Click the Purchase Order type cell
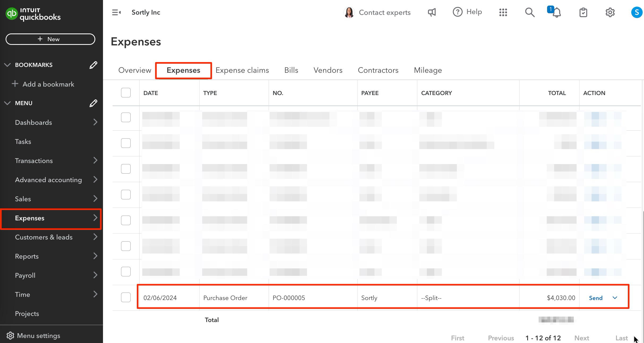The width and height of the screenshot is (644, 343). [225, 298]
